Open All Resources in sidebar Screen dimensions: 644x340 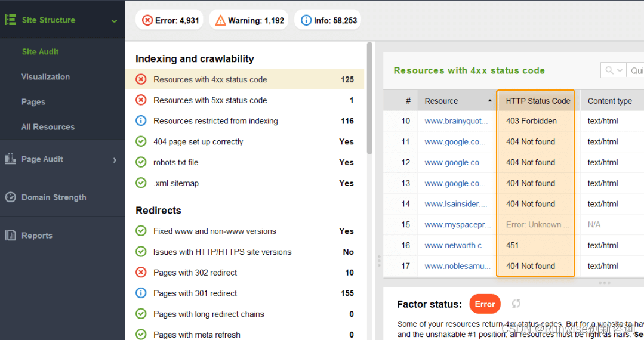[x=48, y=127]
